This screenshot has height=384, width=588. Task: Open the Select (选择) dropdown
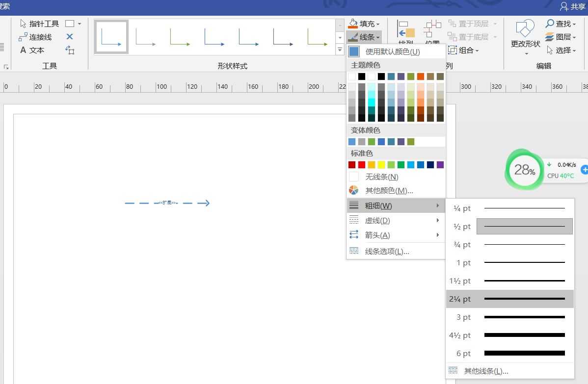[561, 50]
